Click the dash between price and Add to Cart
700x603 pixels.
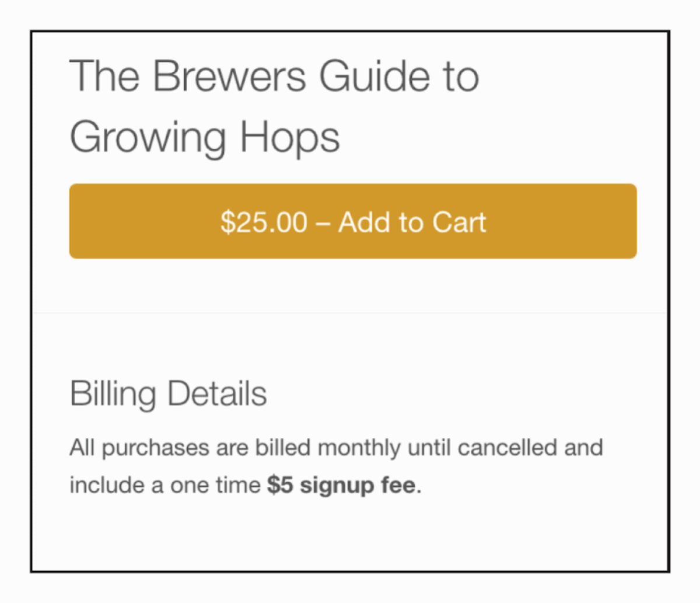coord(321,222)
